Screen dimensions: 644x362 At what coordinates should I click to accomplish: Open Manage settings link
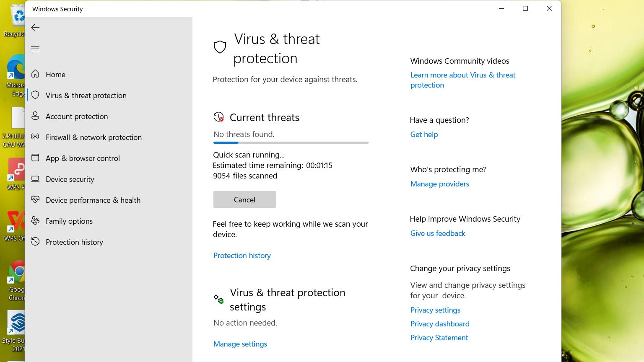click(240, 344)
